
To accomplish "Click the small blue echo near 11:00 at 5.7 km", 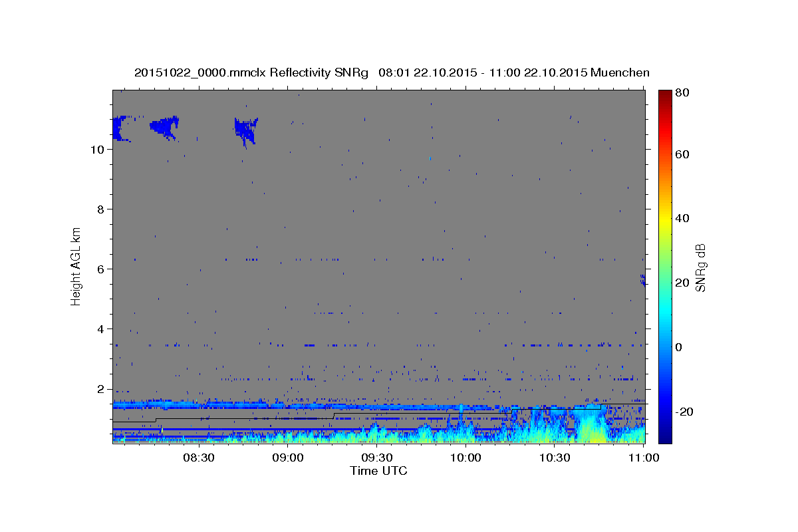I will click(x=643, y=279).
